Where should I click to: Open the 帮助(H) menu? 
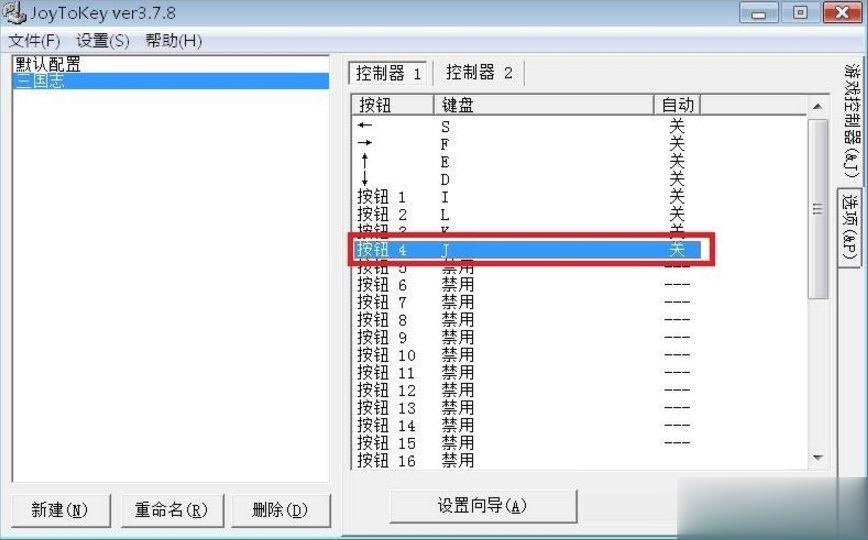174,40
